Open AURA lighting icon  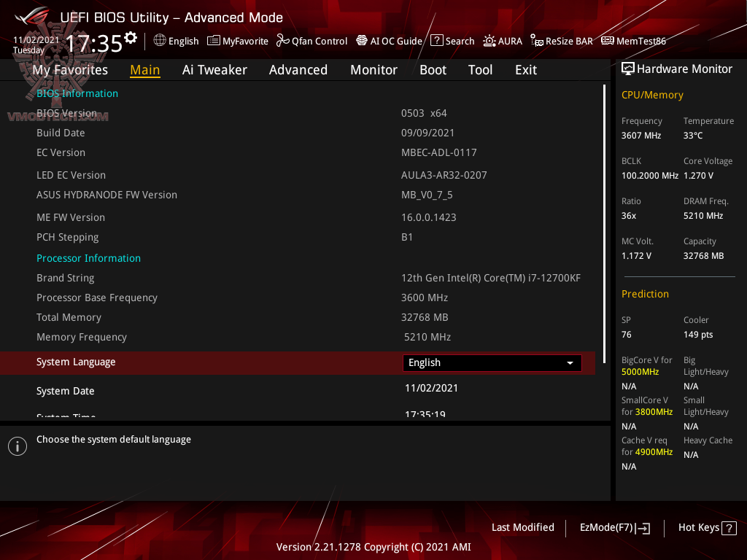(x=489, y=41)
